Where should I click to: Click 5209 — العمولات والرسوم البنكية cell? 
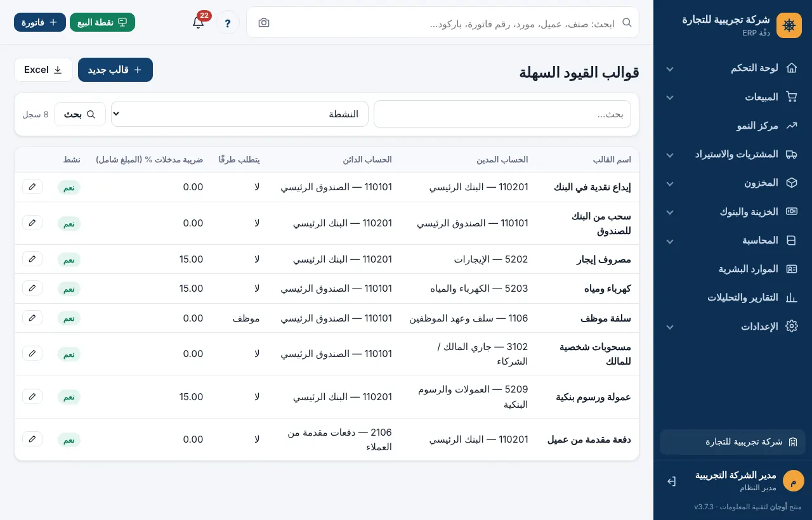[473, 396]
